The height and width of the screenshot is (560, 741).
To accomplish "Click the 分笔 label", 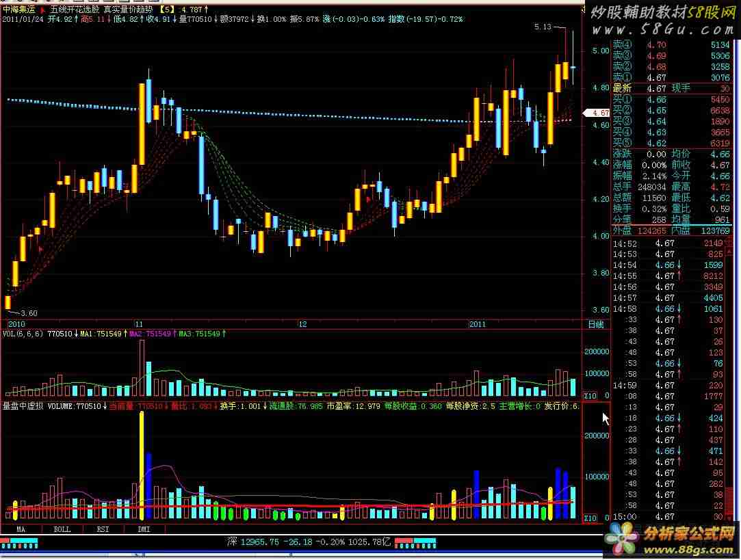I will 622,219.
